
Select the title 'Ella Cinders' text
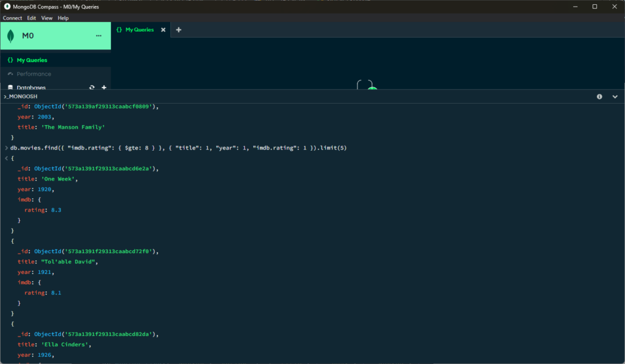point(65,345)
